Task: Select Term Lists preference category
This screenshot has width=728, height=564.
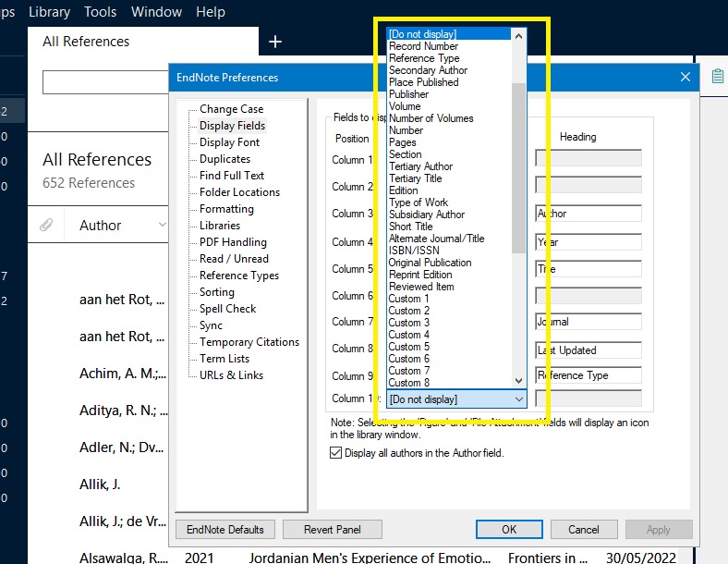Action: 224,358
